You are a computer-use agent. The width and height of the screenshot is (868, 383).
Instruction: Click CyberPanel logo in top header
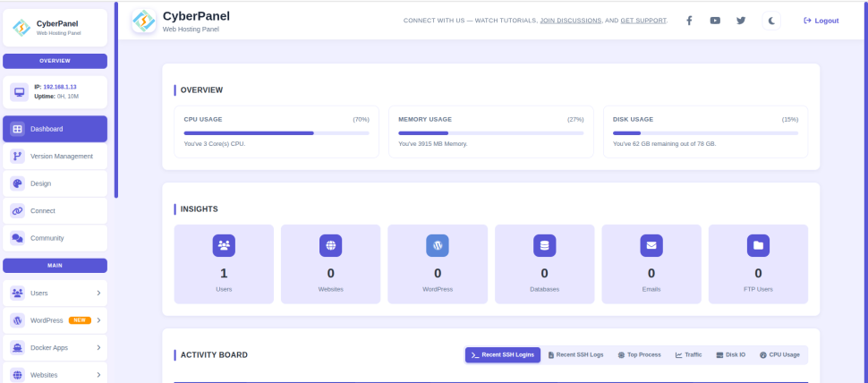pyautogui.click(x=144, y=21)
